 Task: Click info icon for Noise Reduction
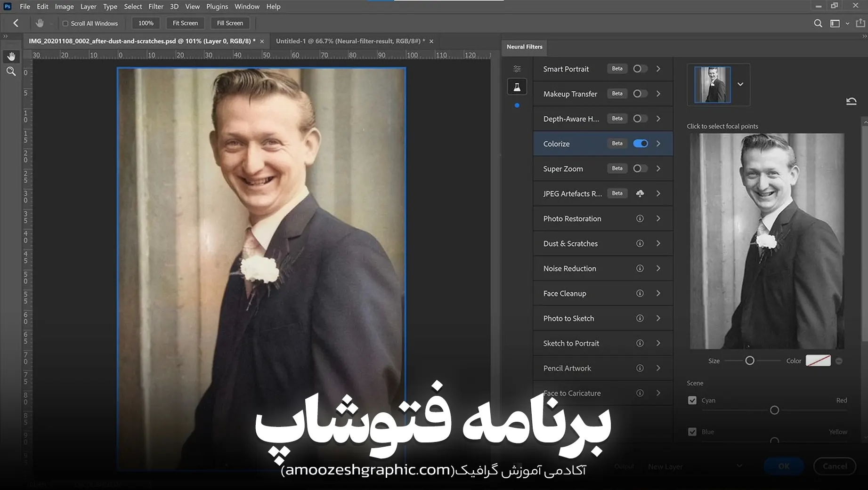(640, 268)
